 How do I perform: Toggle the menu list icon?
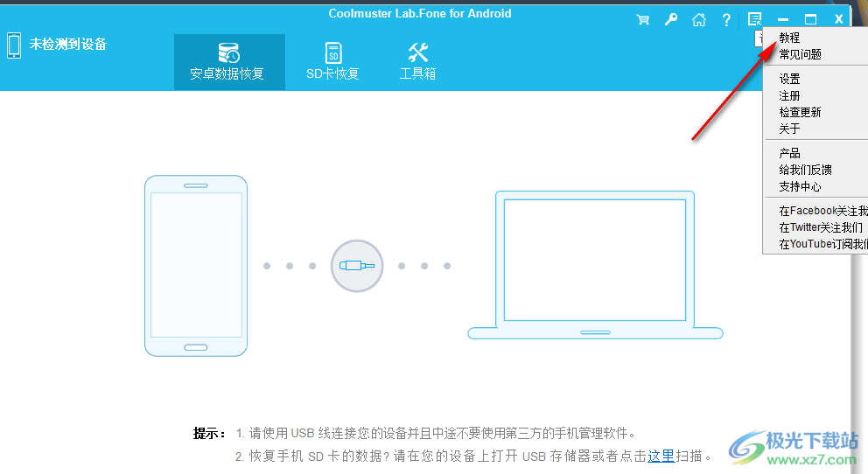[x=754, y=19]
